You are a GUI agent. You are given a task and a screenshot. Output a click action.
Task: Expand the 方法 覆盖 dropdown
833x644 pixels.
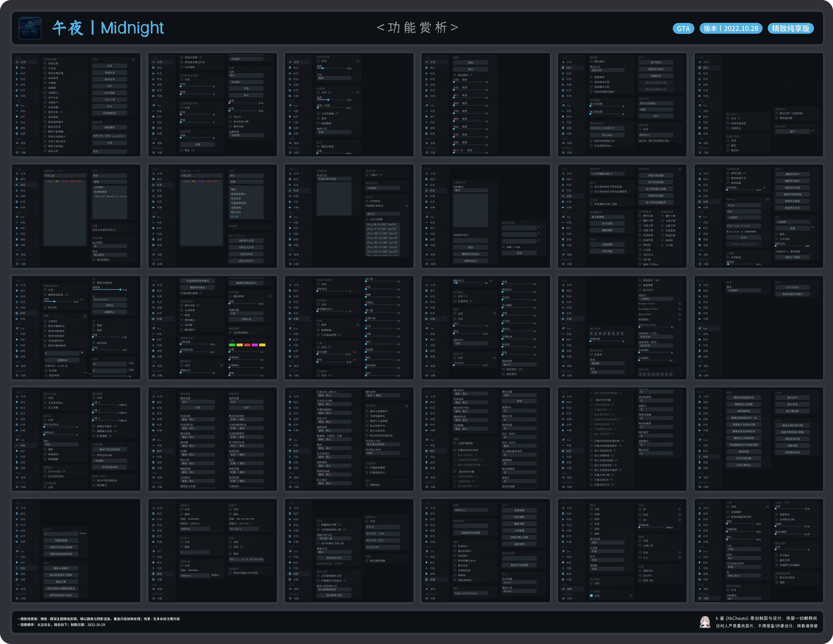tap(334, 78)
